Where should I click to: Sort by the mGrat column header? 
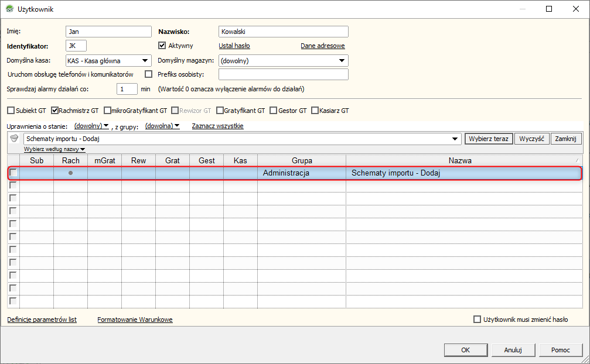click(105, 160)
